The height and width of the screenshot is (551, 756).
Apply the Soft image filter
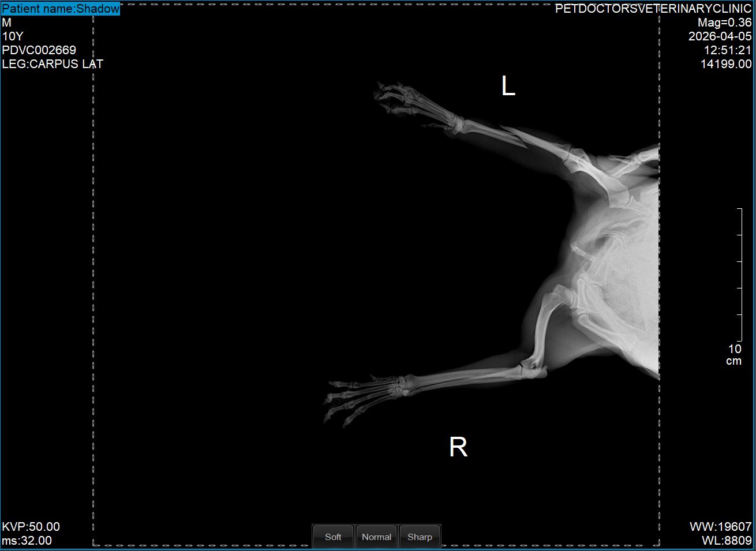click(x=333, y=537)
